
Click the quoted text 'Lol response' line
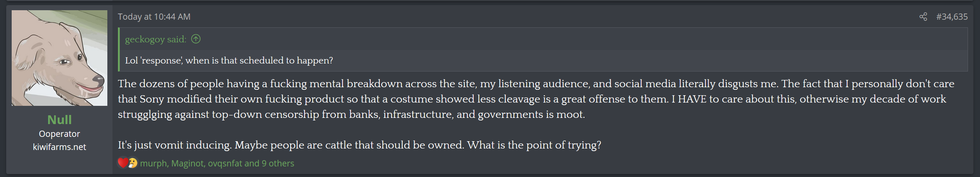click(229, 61)
